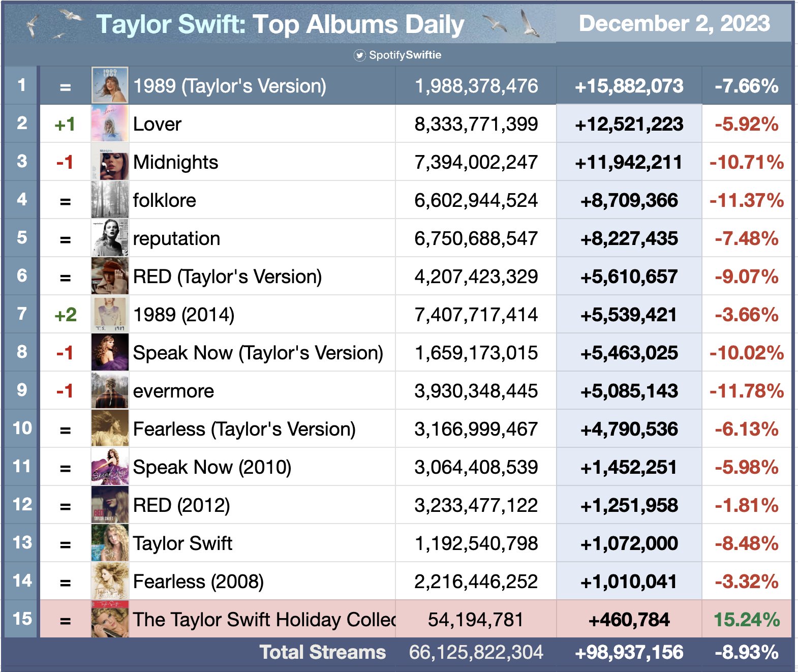Click album name 'RED (Taylor's Version)'
Screen dimensions: 798x672
[227, 277]
